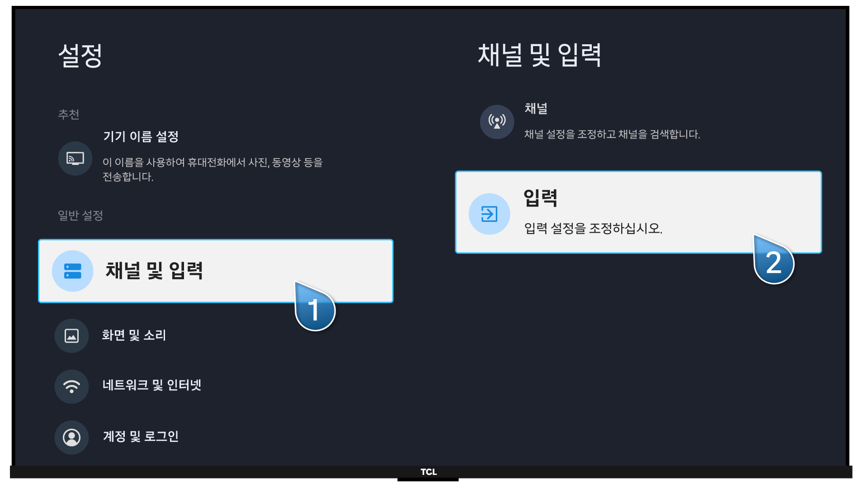Open 화면 및 소리 settings
868x488 pixels.
pyautogui.click(x=134, y=335)
